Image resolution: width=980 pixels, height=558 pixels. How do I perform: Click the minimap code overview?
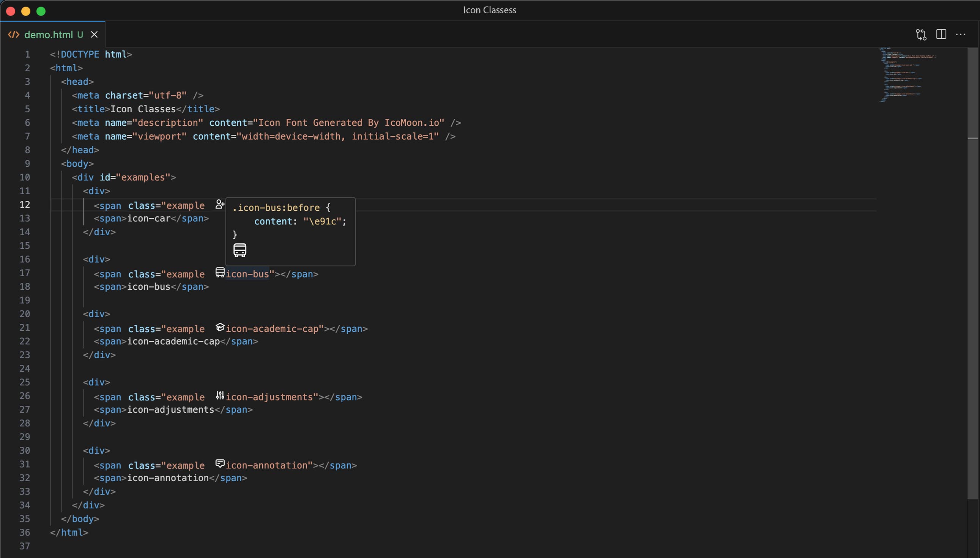point(907,75)
